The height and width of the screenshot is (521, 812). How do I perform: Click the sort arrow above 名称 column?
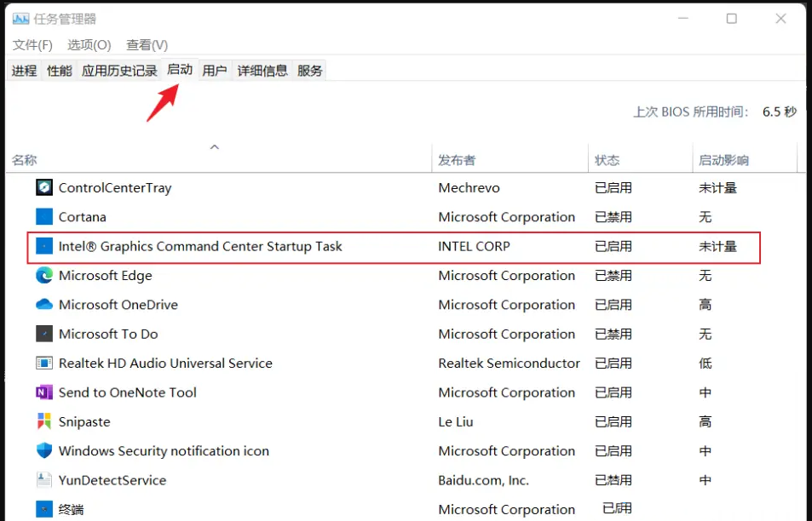click(215, 147)
